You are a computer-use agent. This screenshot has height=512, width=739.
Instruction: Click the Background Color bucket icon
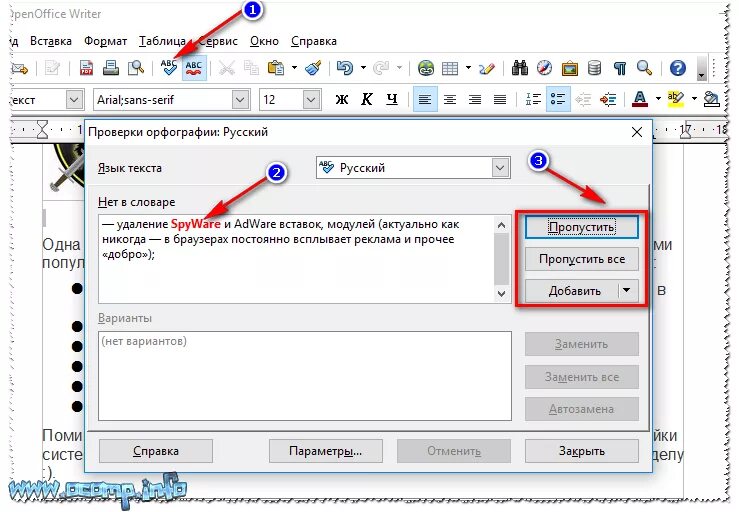pyautogui.click(x=711, y=99)
